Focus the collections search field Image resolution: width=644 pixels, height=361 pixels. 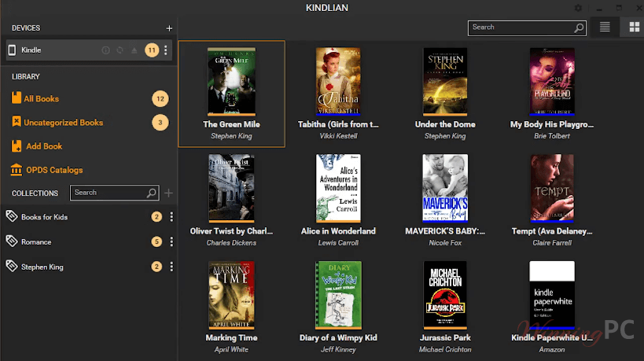[x=115, y=193]
